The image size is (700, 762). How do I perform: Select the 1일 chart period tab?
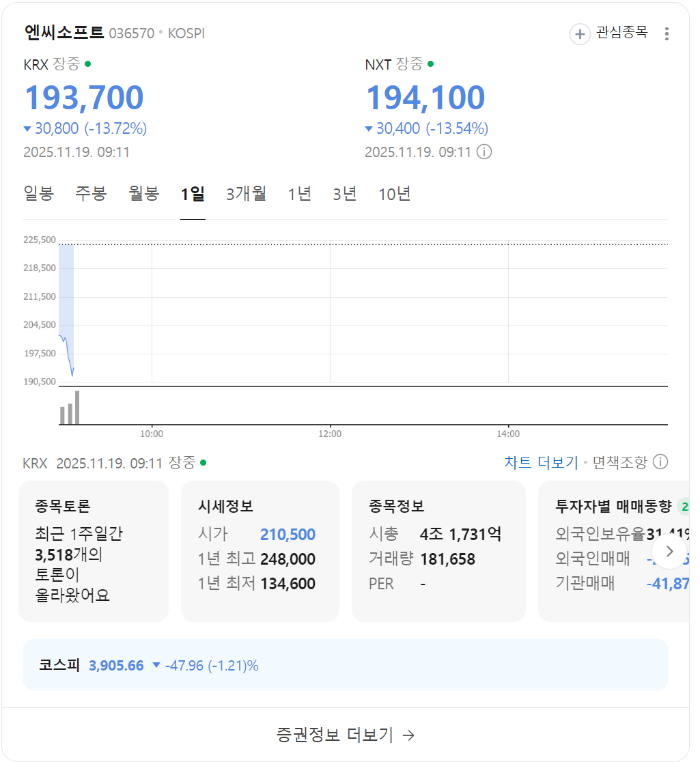pyautogui.click(x=193, y=194)
